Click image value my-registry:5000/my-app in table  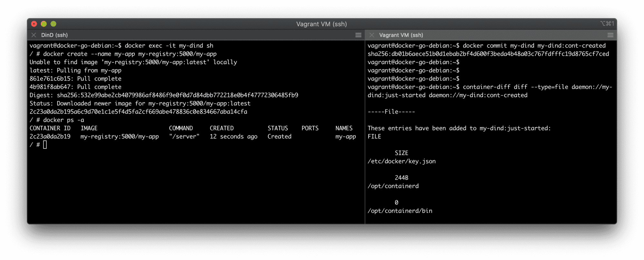coord(120,137)
